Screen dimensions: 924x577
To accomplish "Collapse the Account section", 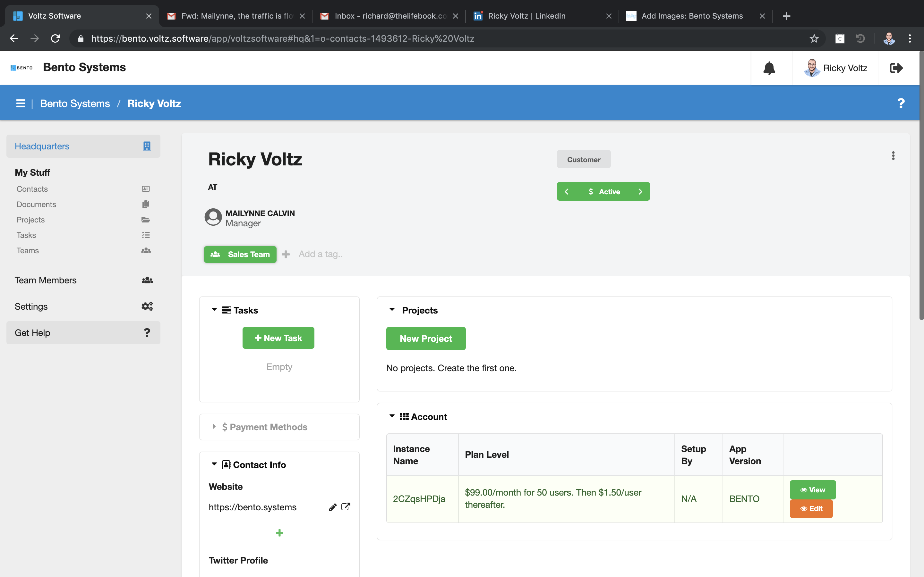I will pos(392,416).
